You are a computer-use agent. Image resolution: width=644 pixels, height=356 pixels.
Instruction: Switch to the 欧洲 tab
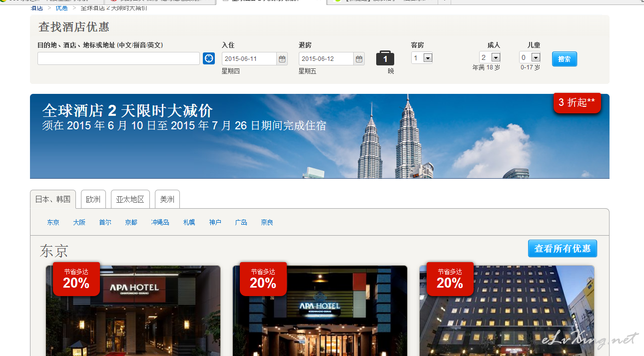93,199
